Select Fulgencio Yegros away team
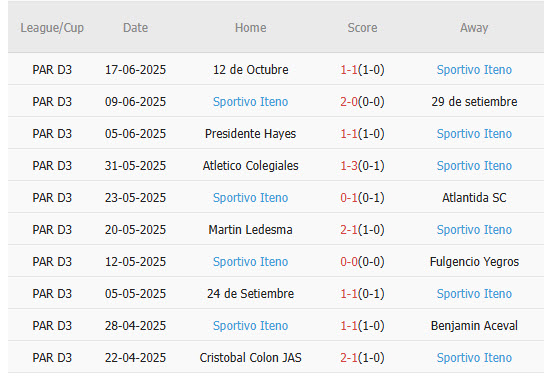Screen dimensions: 544x378 [x=474, y=262]
